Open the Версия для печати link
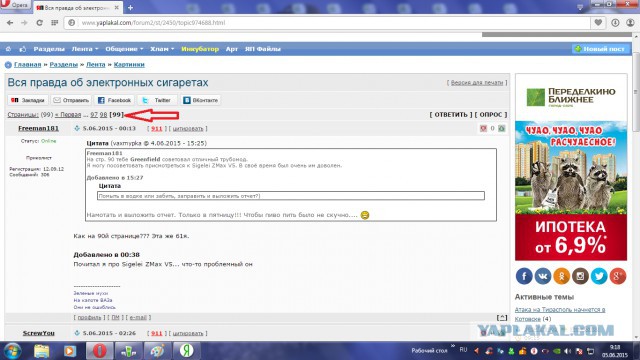The height and width of the screenshot is (360, 640). pos(477,82)
